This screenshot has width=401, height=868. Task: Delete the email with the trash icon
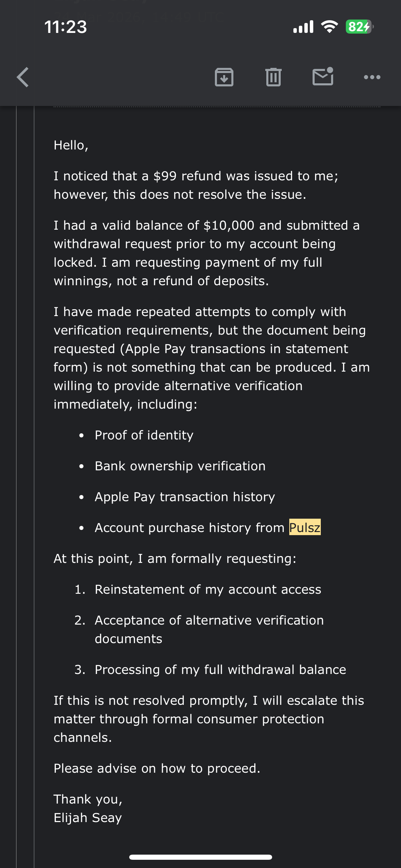click(273, 77)
